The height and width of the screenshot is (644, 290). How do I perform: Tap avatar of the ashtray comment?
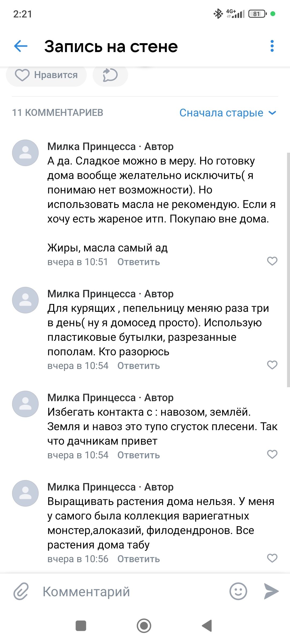(x=26, y=300)
